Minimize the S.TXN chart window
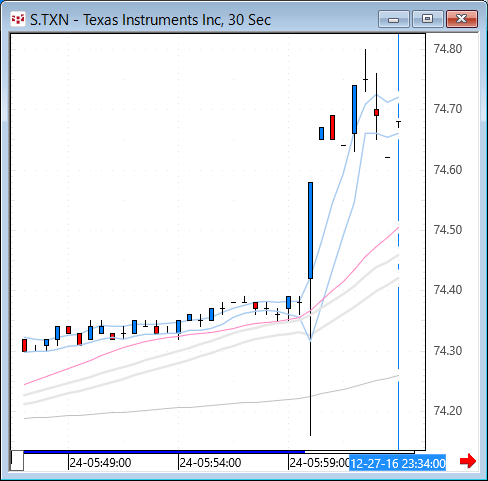This screenshot has width=488, height=481. point(394,19)
